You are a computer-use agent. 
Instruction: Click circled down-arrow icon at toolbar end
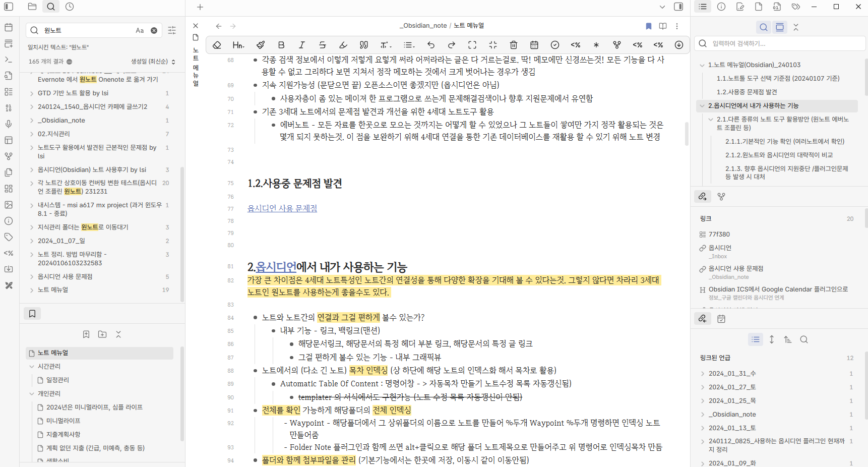[x=679, y=45]
